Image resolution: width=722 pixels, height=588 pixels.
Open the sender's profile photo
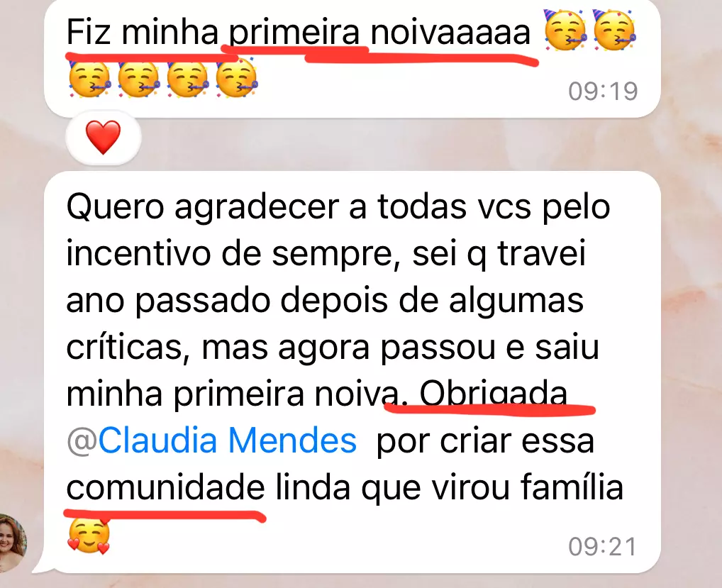pos(13,543)
